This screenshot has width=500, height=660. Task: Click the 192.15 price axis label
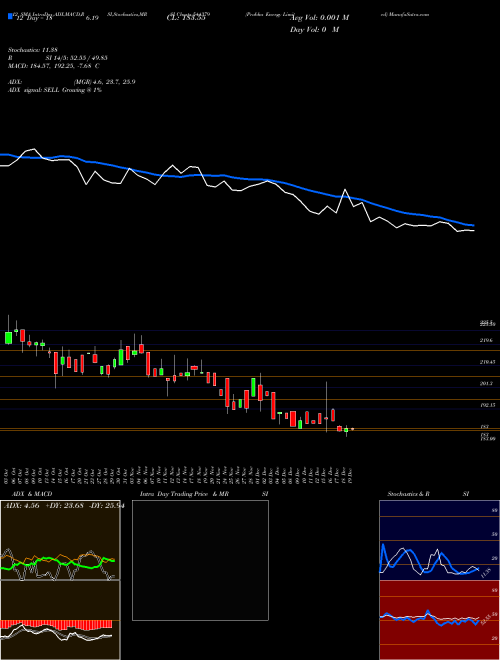(487, 405)
